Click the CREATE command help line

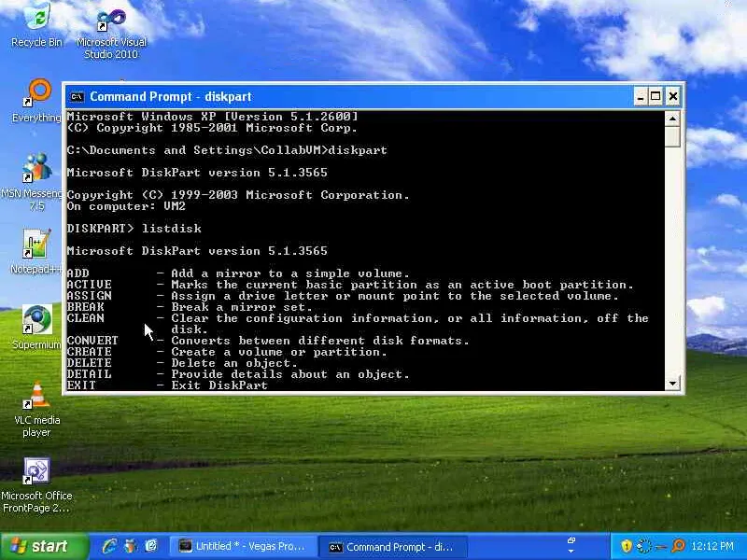227,352
